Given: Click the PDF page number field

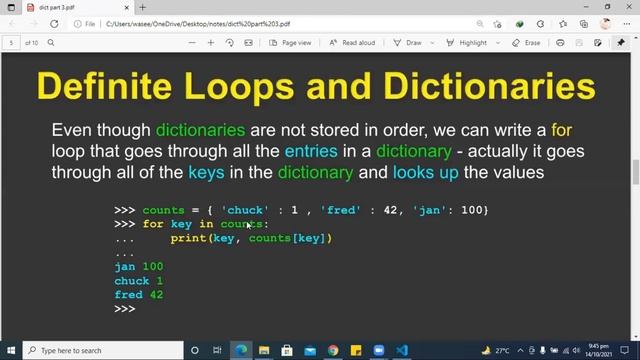Looking at the screenshot, I should point(11,43).
